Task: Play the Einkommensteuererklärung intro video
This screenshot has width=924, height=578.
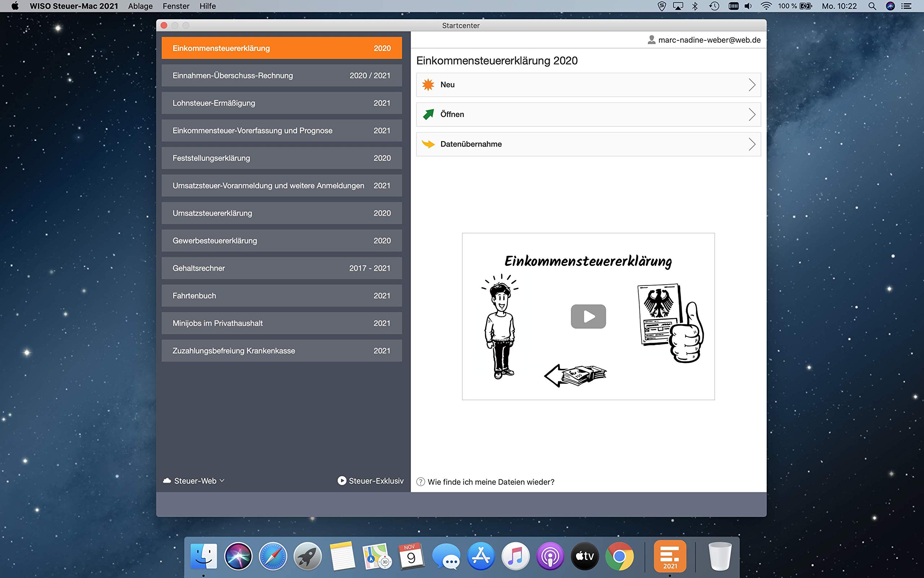Action: [588, 316]
